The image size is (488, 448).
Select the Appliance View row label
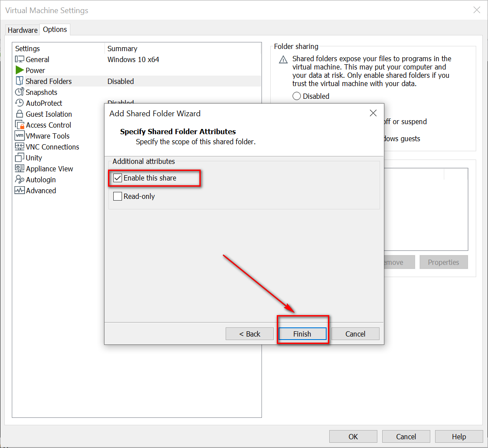click(x=49, y=169)
